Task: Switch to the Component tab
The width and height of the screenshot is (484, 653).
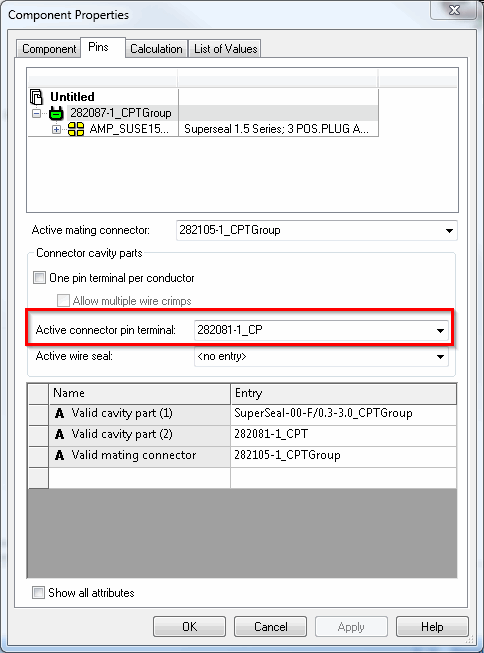Action: point(49,49)
